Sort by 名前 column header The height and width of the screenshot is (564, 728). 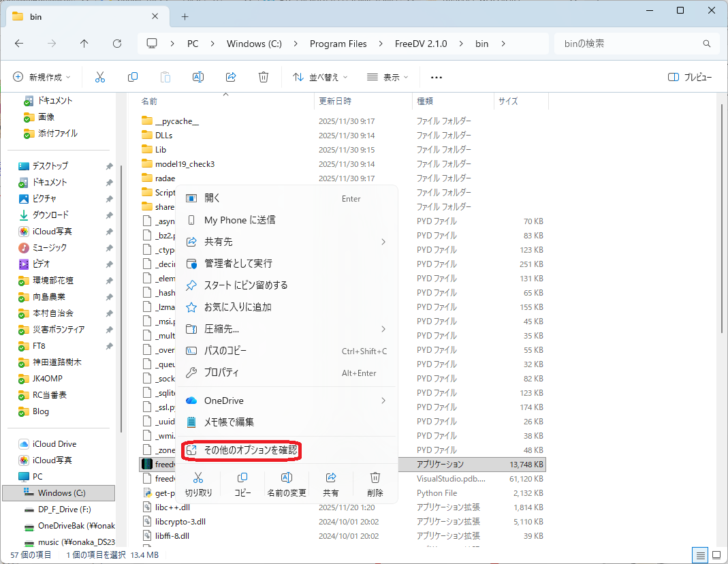(x=227, y=101)
